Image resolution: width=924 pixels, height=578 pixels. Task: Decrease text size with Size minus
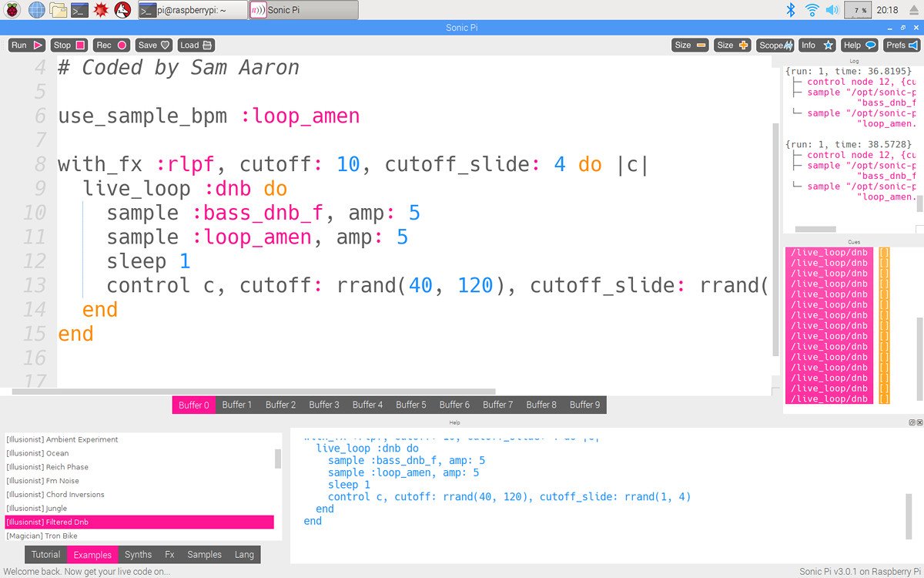[691, 45]
